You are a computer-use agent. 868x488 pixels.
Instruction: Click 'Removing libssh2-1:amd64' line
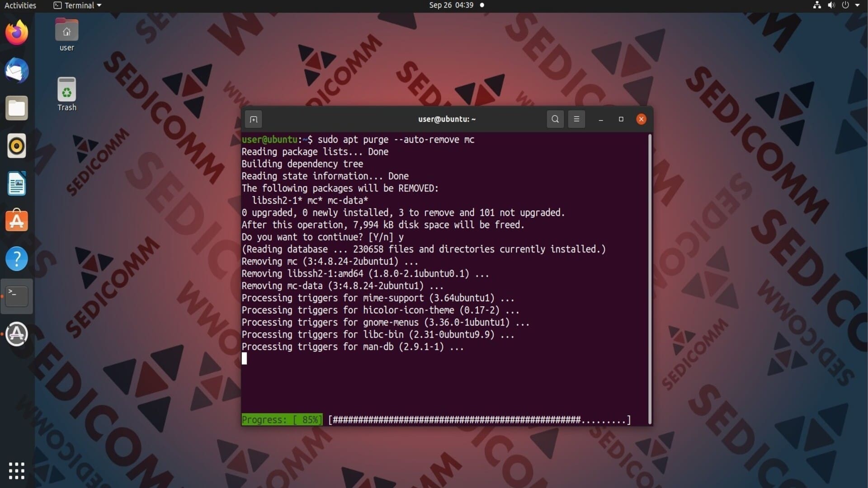point(365,274)
